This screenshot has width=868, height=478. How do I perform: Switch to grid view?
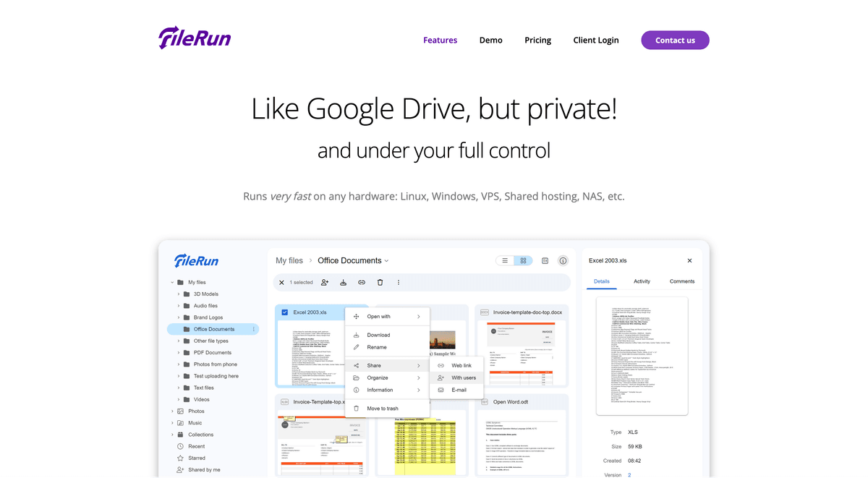pos(523,261)
